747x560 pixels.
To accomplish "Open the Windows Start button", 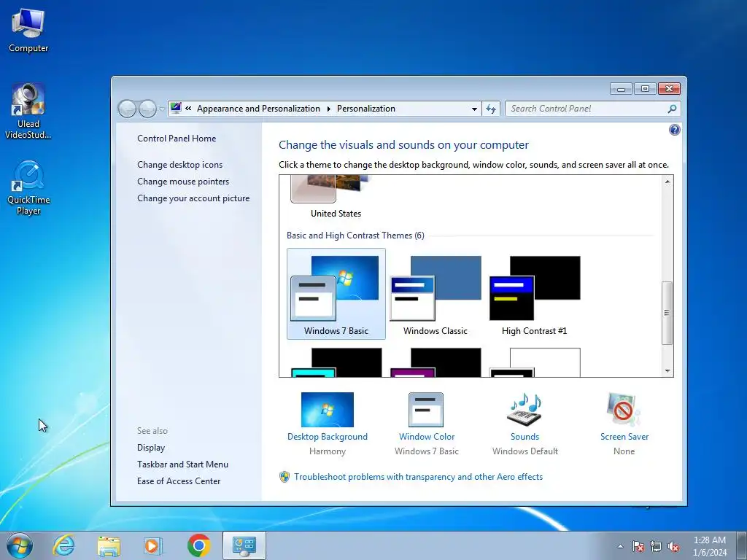I will (20, 545).
